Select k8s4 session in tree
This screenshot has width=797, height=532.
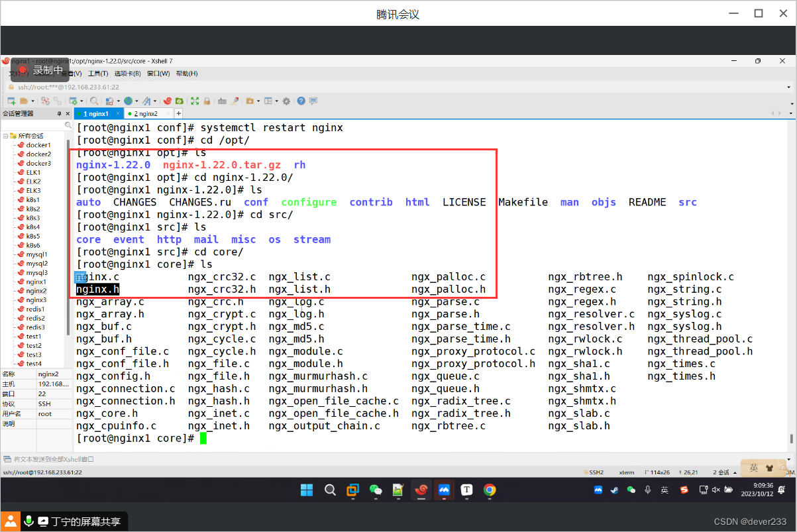pos(33,227)
